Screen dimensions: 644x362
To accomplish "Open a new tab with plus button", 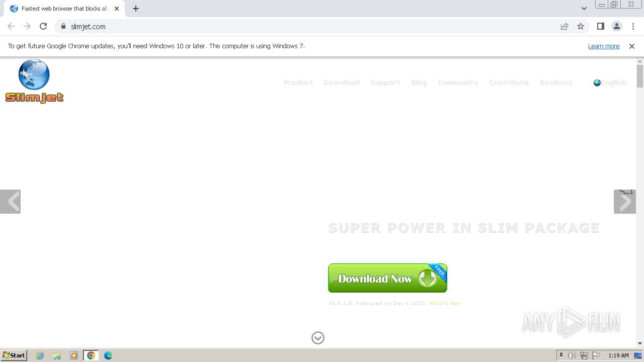I will (136, 9).
